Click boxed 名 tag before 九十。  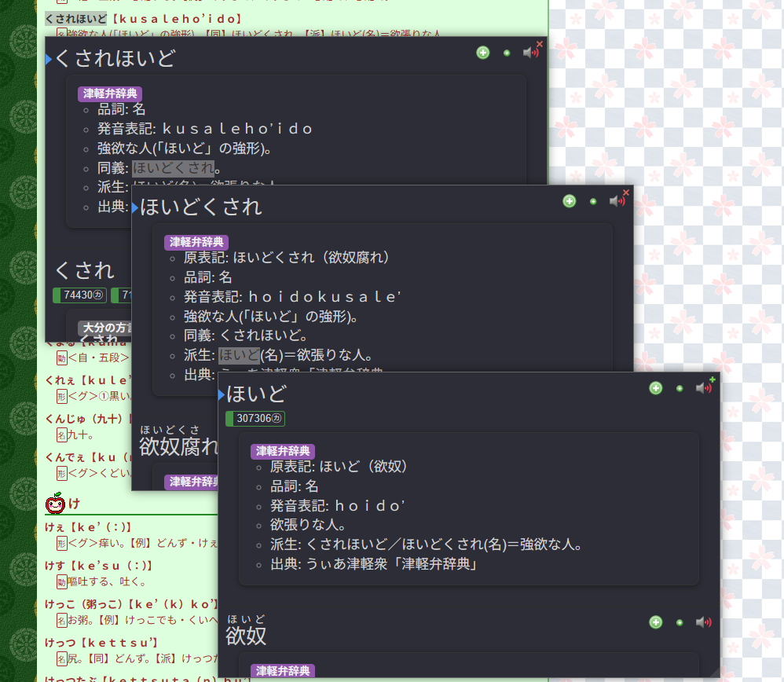click(61, 435)
